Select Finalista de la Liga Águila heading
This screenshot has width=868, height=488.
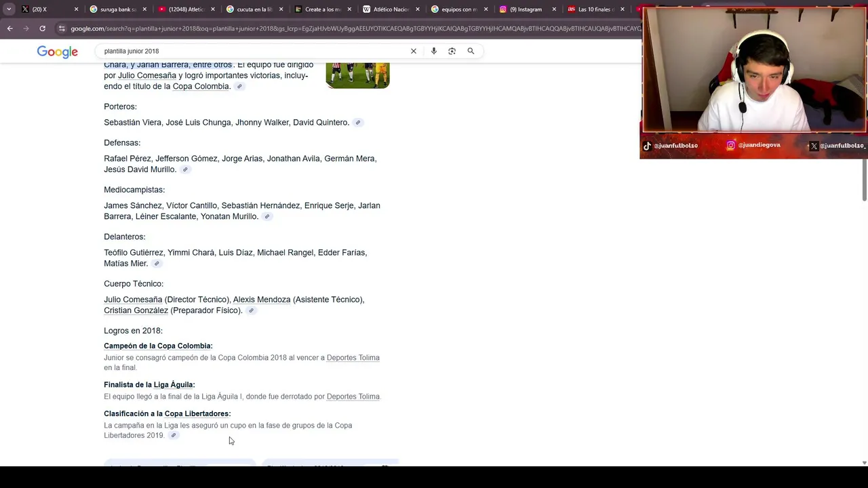click(149, 385)
